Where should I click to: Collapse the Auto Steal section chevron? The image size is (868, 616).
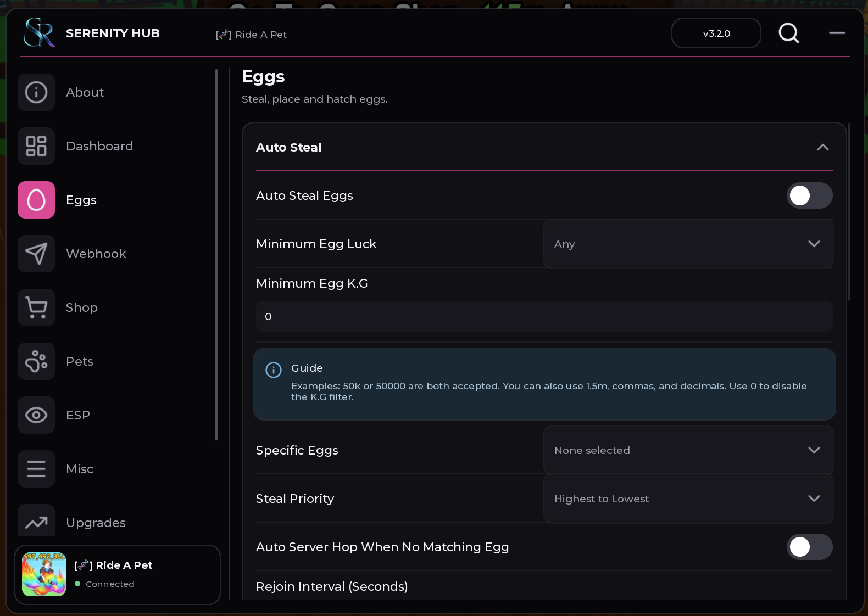[x=823, y=147]
